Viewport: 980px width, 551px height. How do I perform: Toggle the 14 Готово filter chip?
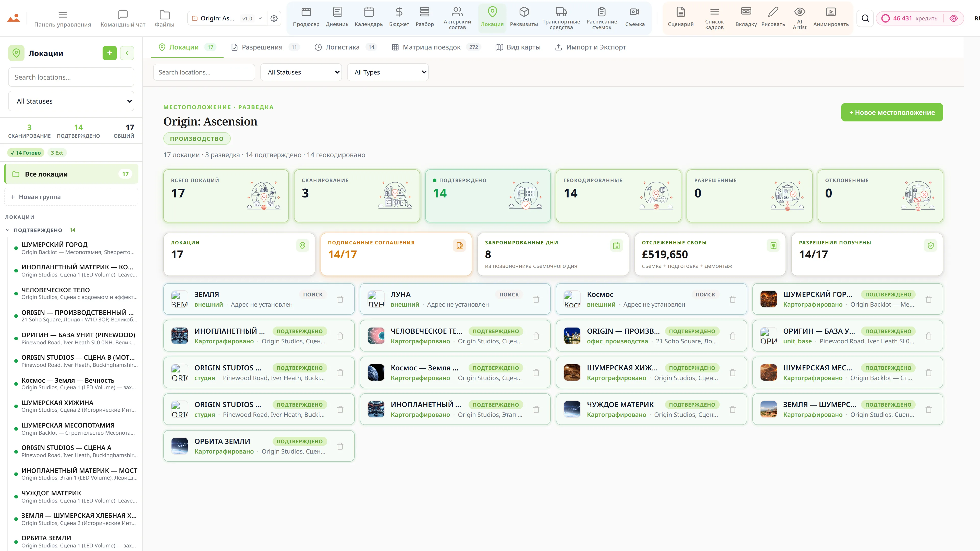pyautogui.click(x=26, y=153)
